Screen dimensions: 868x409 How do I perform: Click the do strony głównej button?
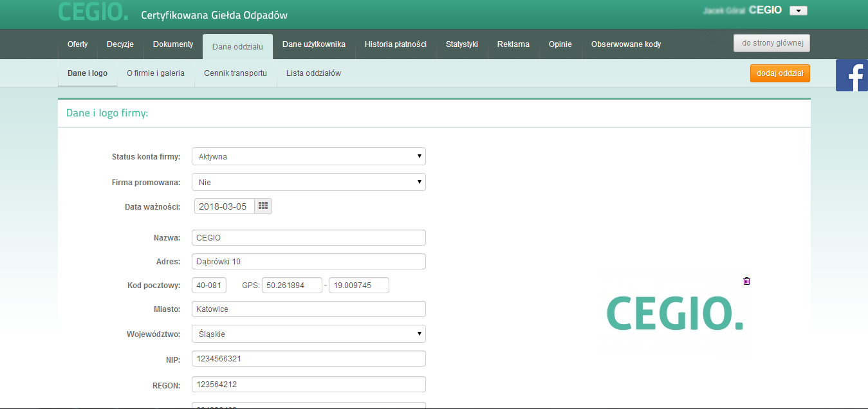(771, 43)
